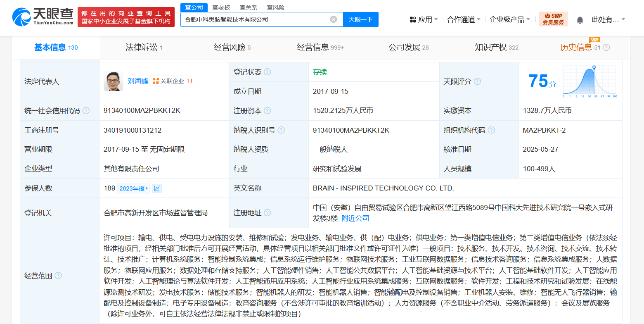Click the trend chart icon beside 参保人数

157,188
